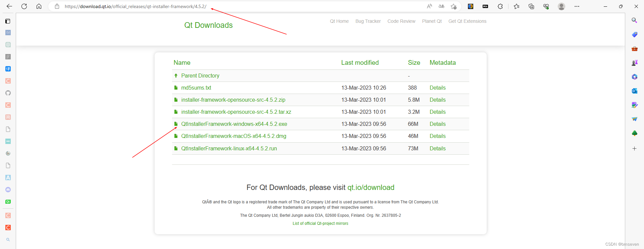Open Get Qt Extensions menu
Viewport: 644px width, 249px height.
tap(467, 21)
